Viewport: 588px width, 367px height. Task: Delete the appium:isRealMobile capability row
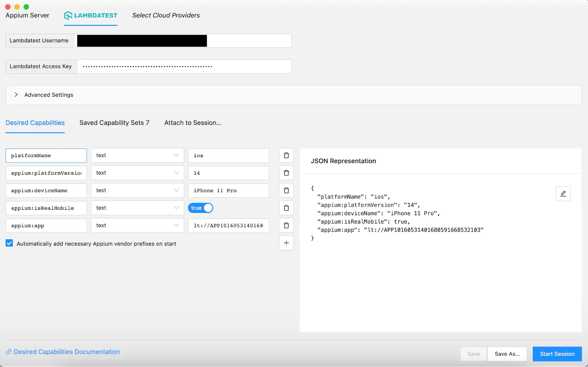[286, 208]
